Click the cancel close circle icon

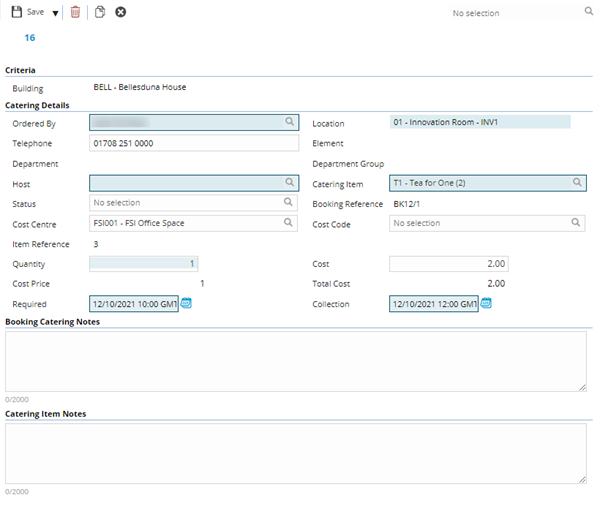[121, 12]
